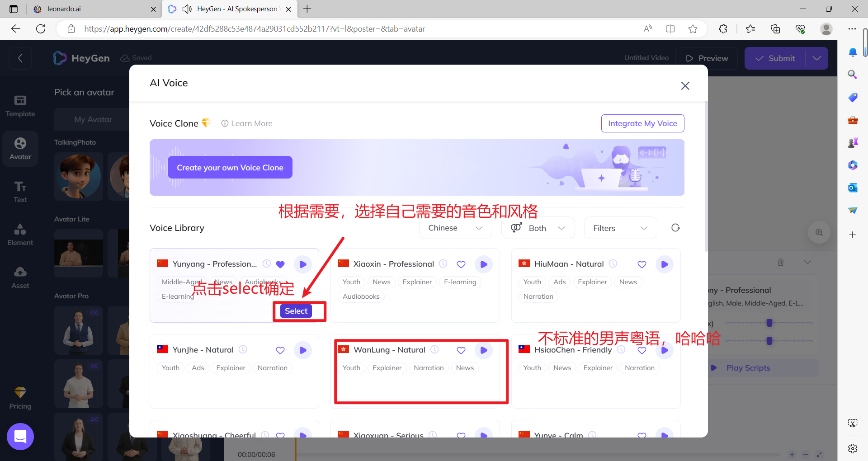Screen dimensions: 868x461
Task: Favorite the HsiaoChen Friendly voice
Action: [x=642, y=350]
